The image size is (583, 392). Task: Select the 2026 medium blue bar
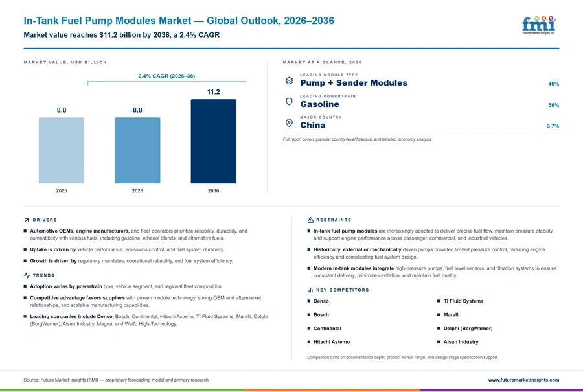(137, 150)
